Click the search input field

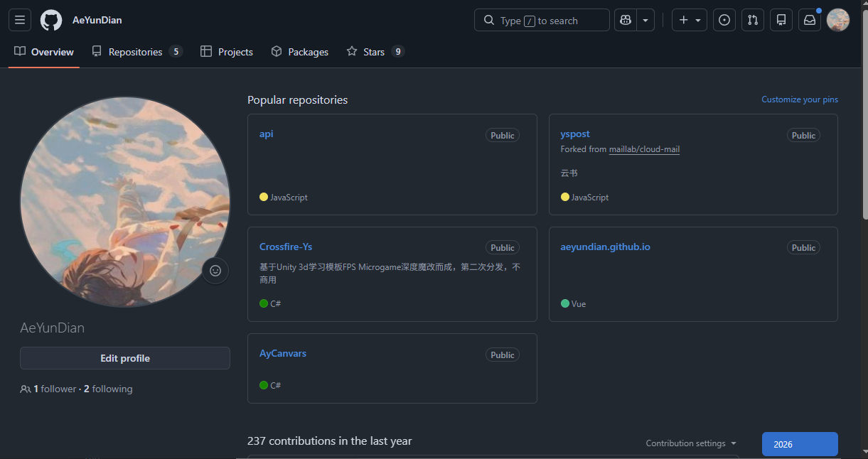542,21
